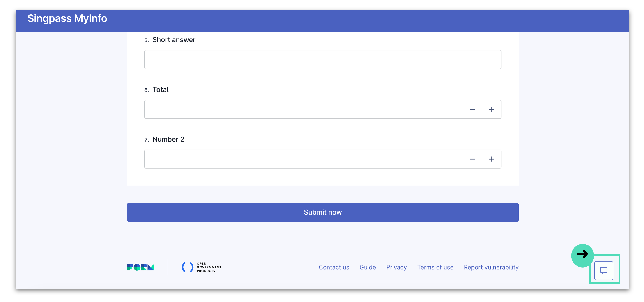Click inside the Number 2 field

300,159
